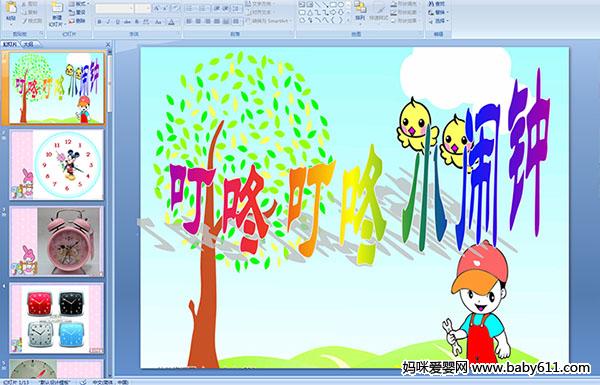
Task: Click the Reset slide icon
Action: [x=72, y=13]
